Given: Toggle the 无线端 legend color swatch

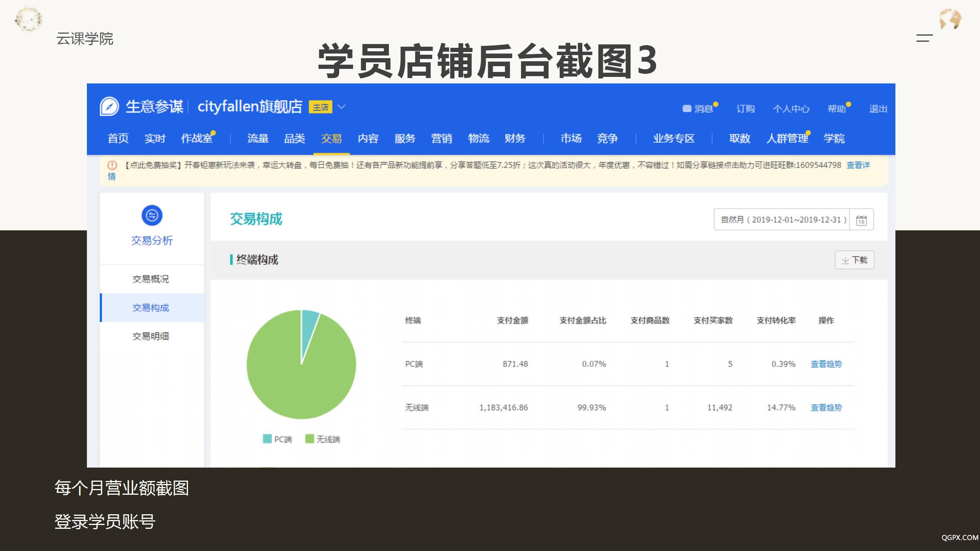Looking at the screenshot, I should [309, 439].
